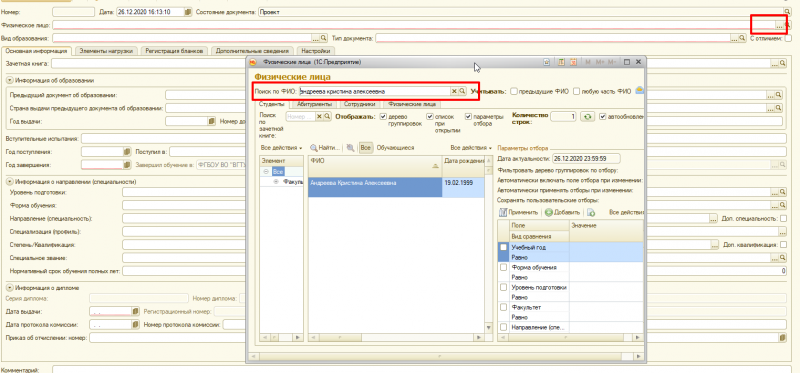Expand the Факультет tree node
Image resolution: width=800 pixels, height=373 pixels.
[277, 181]
